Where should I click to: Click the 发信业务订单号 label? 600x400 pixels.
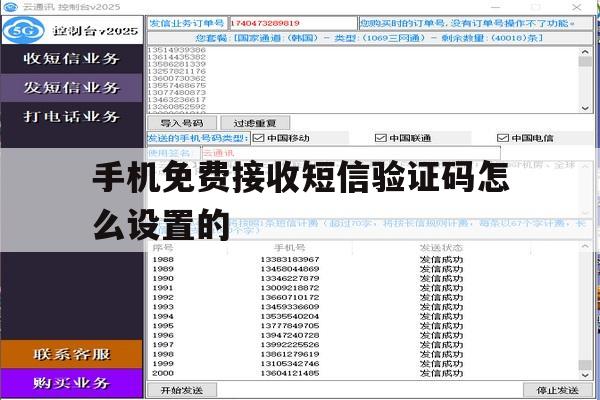187,23
